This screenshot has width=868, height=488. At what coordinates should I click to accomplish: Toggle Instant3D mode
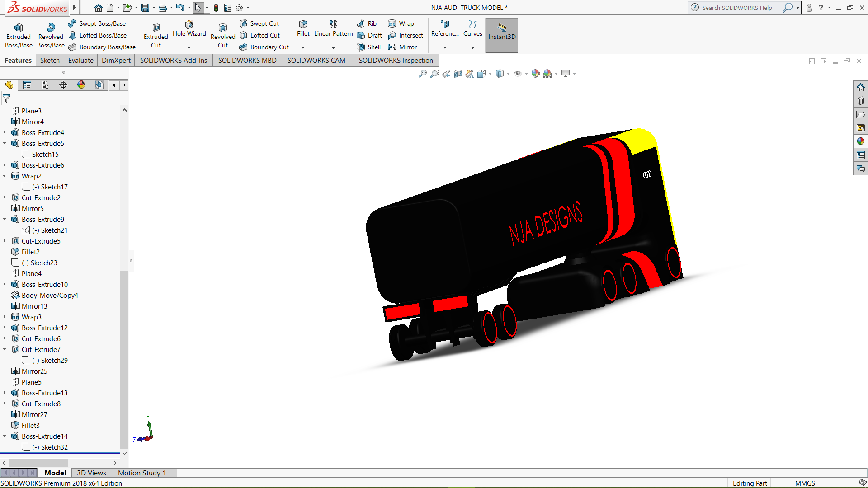pyautogui.click(x=502, y=35)
